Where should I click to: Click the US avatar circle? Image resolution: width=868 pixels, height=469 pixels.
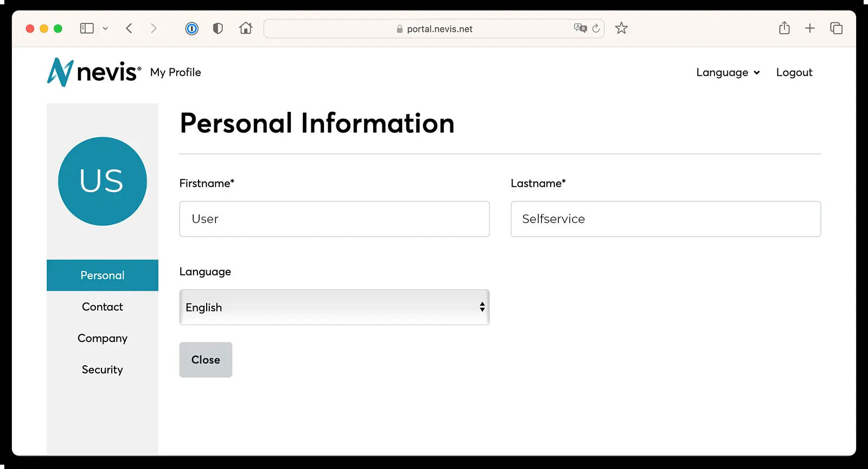click(103, 181)
